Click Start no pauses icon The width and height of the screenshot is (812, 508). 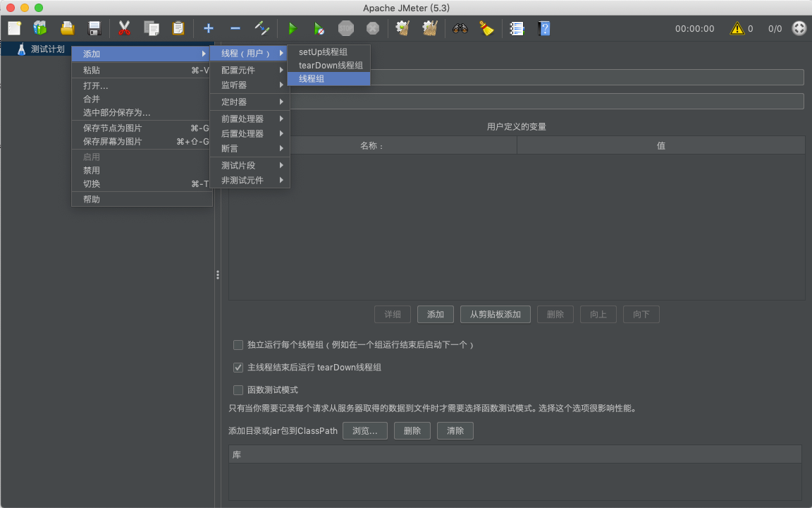click(319, 28)
